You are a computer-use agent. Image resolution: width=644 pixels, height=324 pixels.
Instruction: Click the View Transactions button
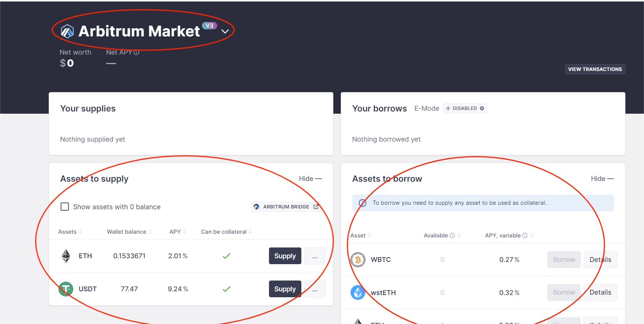click(x=595, y=69)
